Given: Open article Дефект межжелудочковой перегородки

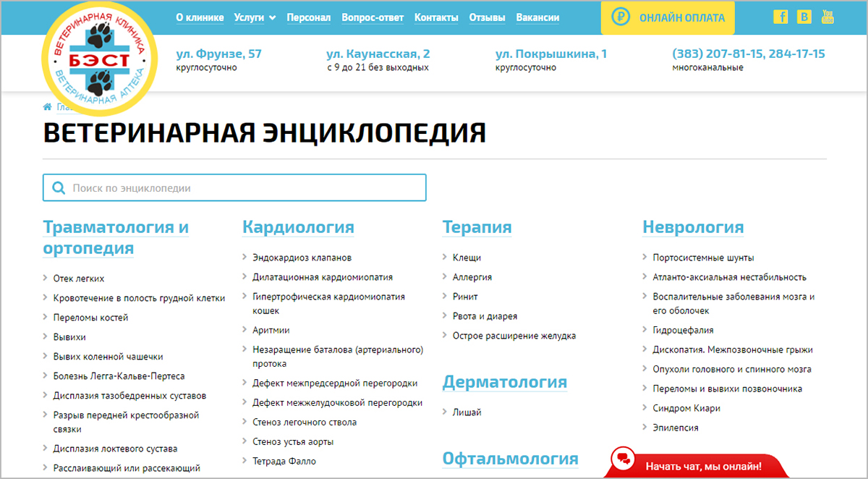Looking at the screenshot, I should [x=338, y=403].
